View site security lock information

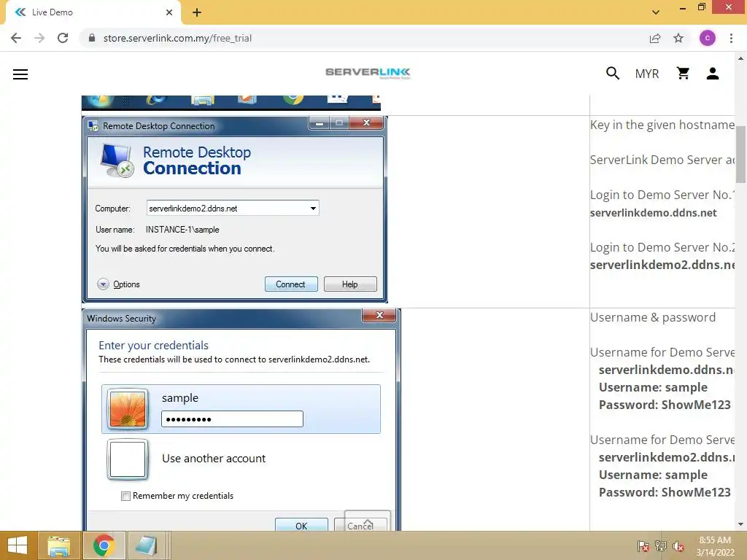(x=92, y=38)
